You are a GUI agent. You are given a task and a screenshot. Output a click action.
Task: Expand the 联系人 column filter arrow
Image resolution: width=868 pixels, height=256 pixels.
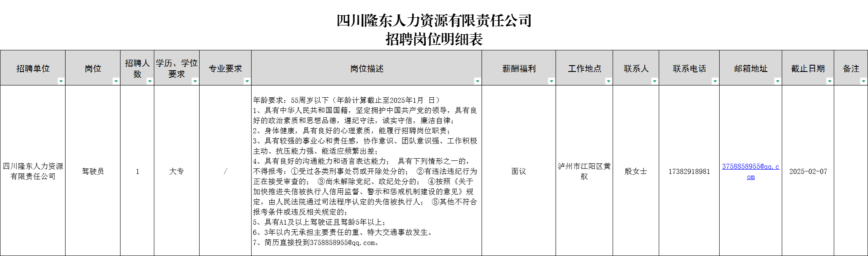654,81
